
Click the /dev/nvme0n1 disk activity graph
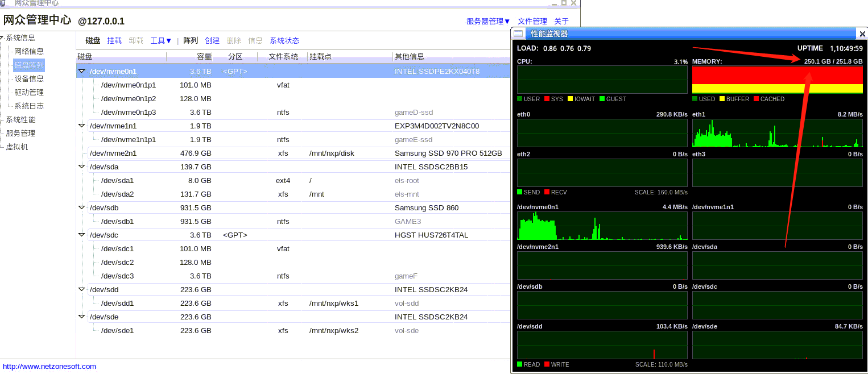tap(602, 226)
